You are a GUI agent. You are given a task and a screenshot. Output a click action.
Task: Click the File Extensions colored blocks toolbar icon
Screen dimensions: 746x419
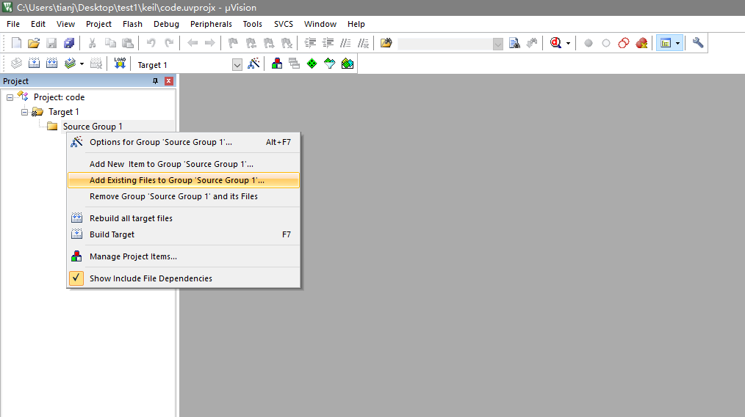click(277, 64)
